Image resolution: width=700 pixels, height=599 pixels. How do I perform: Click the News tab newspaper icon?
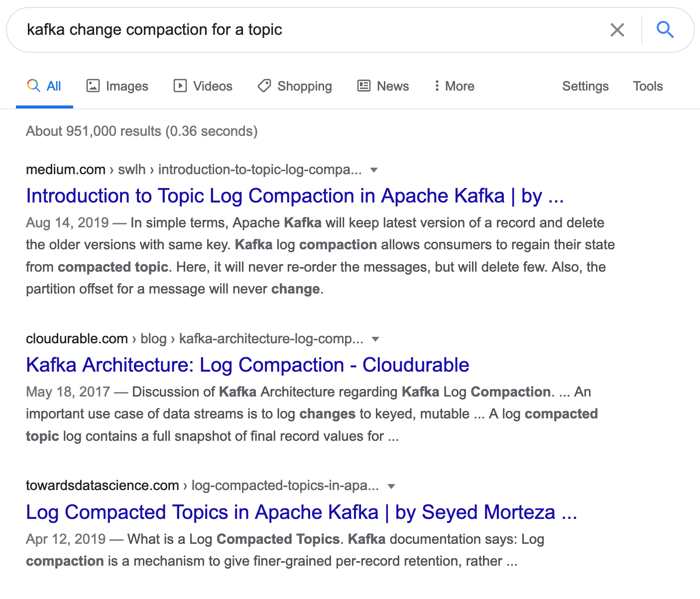click(x=364, y=86)
